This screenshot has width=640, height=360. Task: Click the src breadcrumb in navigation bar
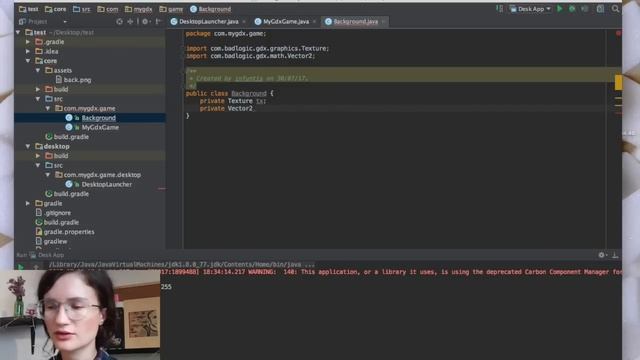click(82, 9)
